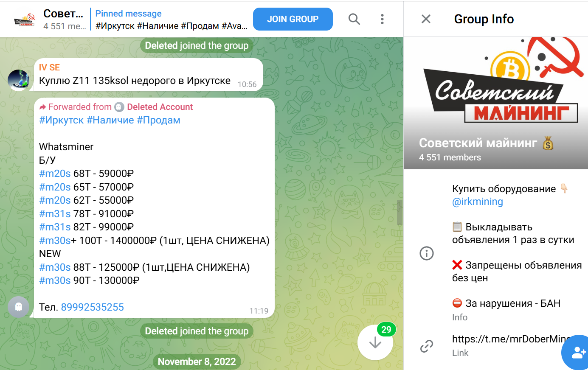Click the Group Info panel title
This screenshot has height=370, width=588.
[484, 19]
